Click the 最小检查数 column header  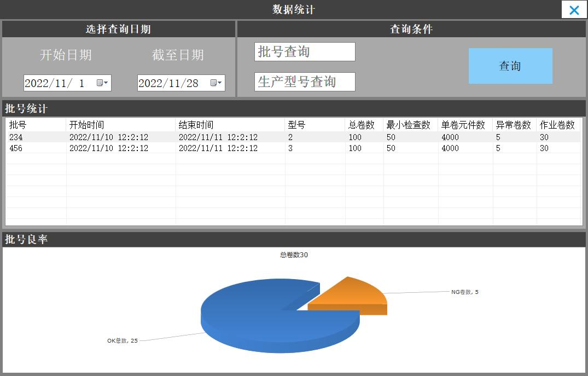411,125
